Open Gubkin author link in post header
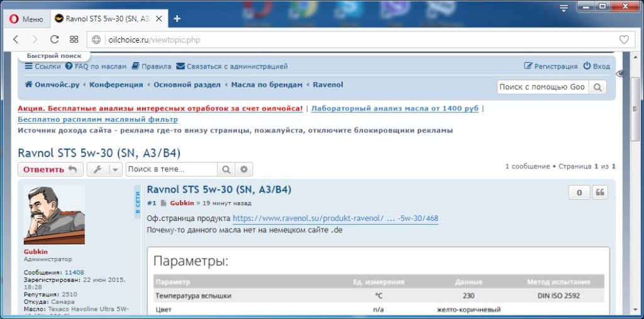 tap(182, 203)
